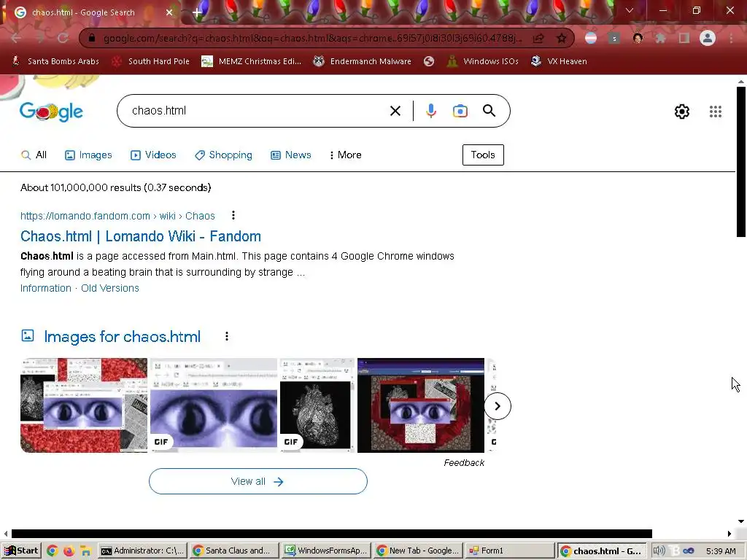
Task: Click the forward navigation arrow in Chrome
Action: 39,38
